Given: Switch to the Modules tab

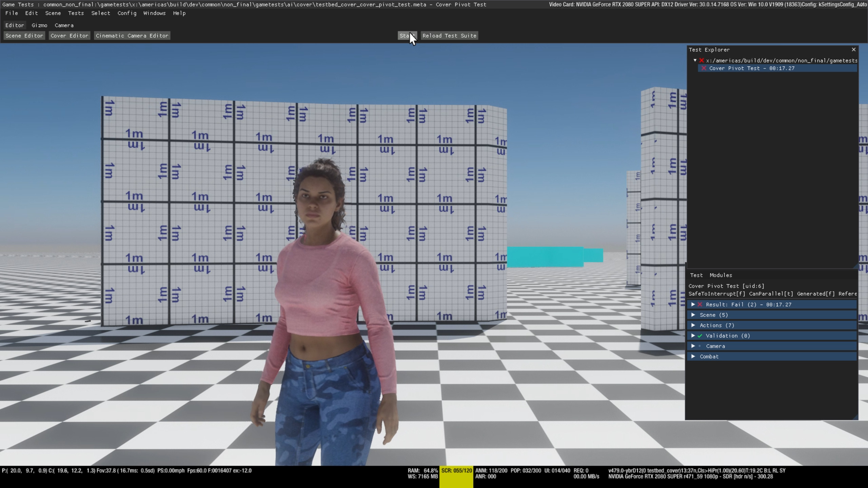Looking at the screenshot, I should click(721, 275).
